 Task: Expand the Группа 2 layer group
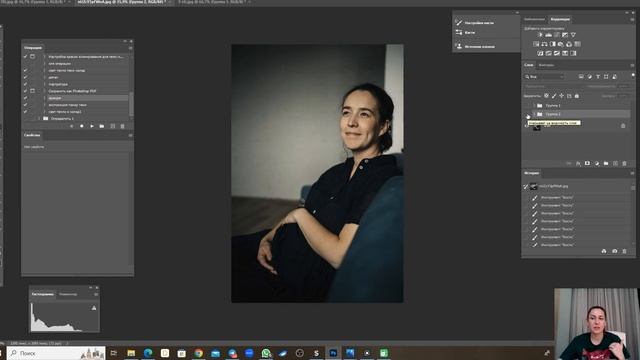click(534, 114)
